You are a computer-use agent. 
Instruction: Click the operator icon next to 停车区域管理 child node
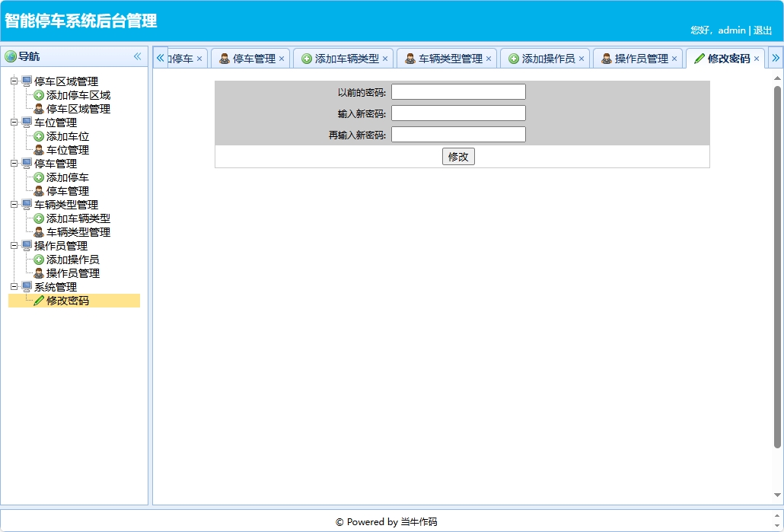pos(38,109)
